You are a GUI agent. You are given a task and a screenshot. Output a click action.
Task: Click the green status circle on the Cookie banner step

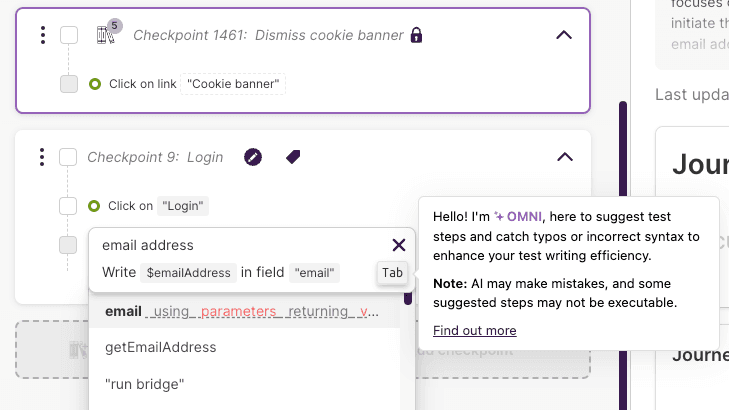(95, 84)
